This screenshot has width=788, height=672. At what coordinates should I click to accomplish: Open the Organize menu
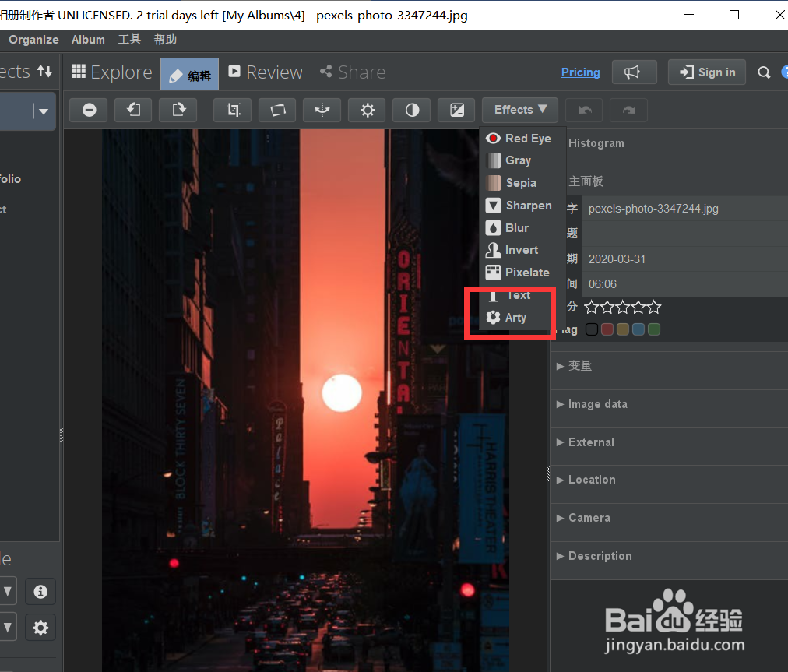(x=33, y=40)
